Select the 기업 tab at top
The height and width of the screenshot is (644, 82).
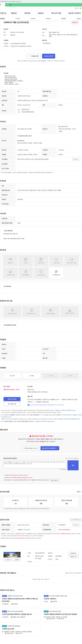pos(10,5)
